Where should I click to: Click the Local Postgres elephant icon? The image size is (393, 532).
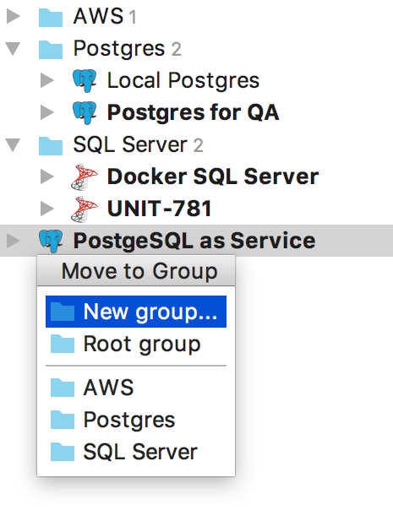point(85,80)
